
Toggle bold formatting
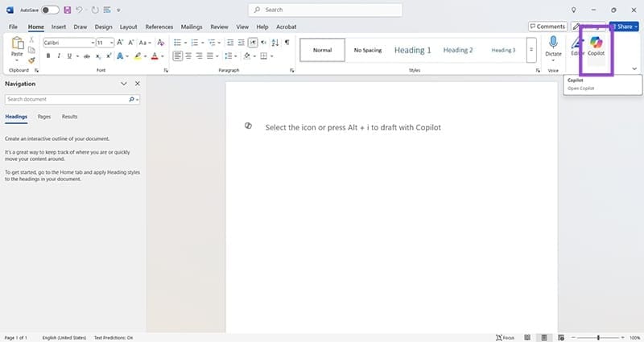click(x=48, y=56)
